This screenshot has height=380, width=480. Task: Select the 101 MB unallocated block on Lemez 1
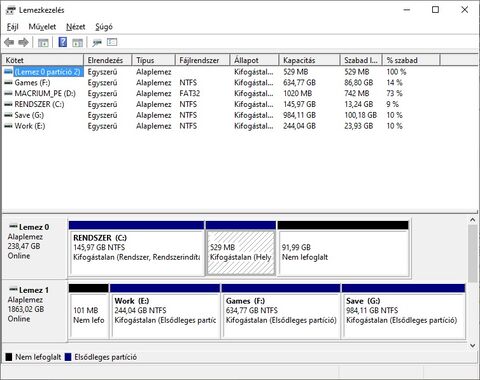pos(89,311)
